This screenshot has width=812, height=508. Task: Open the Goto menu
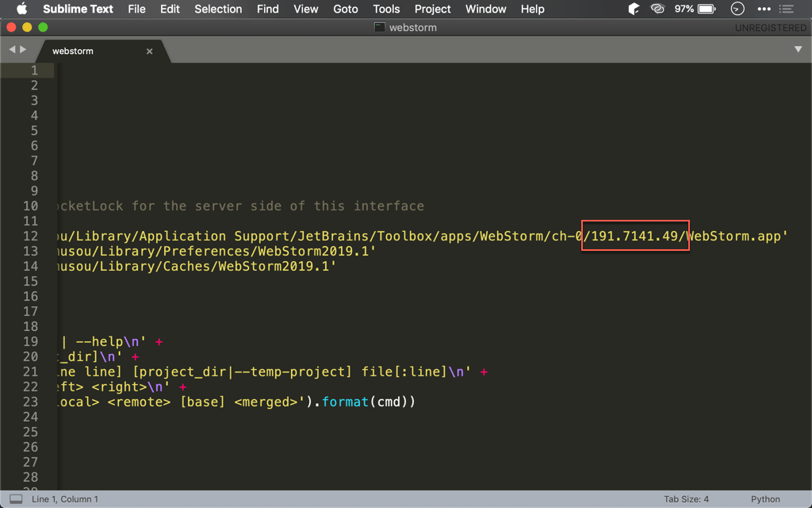point(346,9)
